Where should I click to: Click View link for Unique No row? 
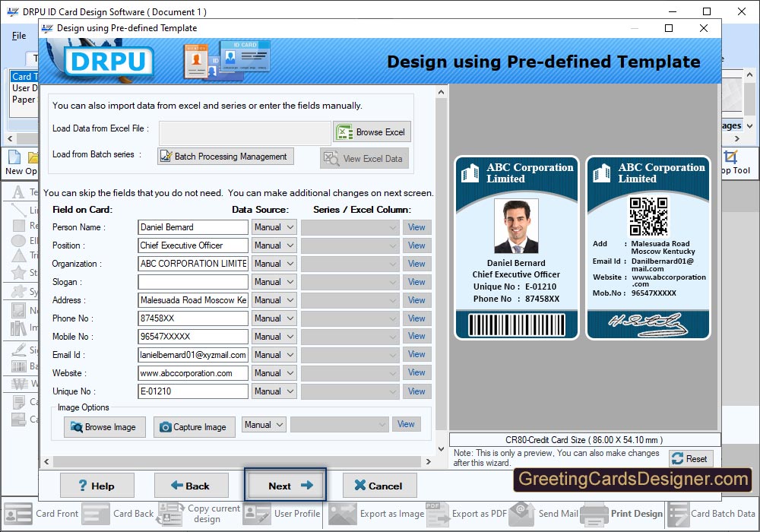(416, 391)
